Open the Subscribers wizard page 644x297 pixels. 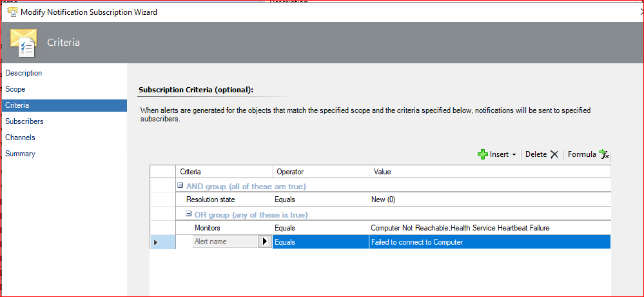(x=24, y=121)
